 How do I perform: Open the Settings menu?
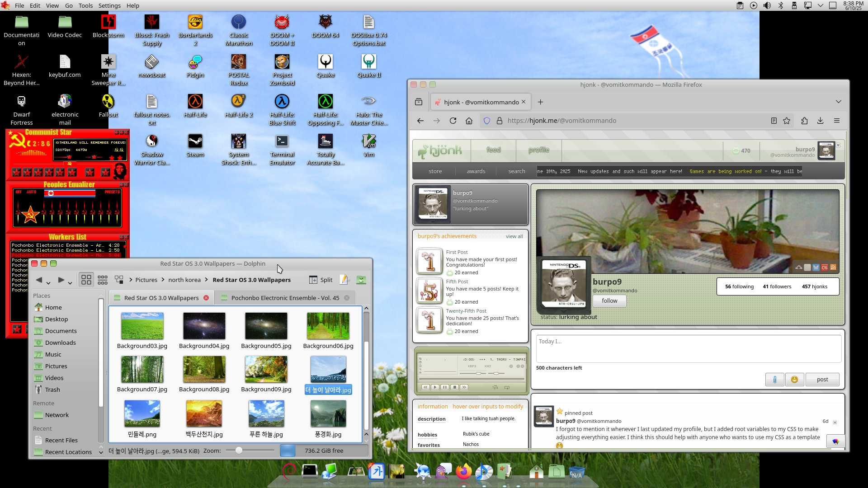pos(109,5)
